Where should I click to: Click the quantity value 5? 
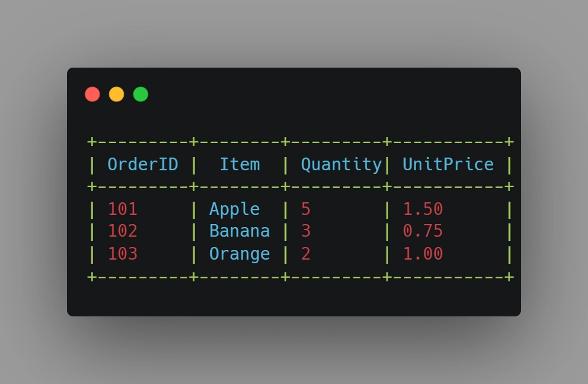click(305, 208)
